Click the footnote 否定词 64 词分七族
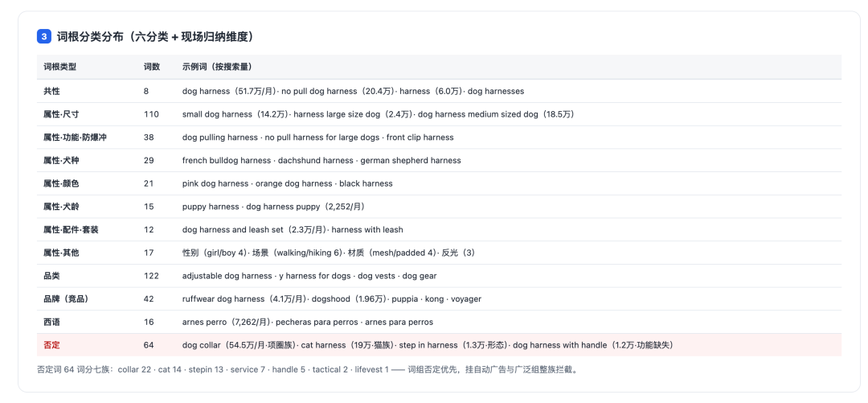This screenshot has height=403, width=868. pyautogui.click(x=76, y=370)
